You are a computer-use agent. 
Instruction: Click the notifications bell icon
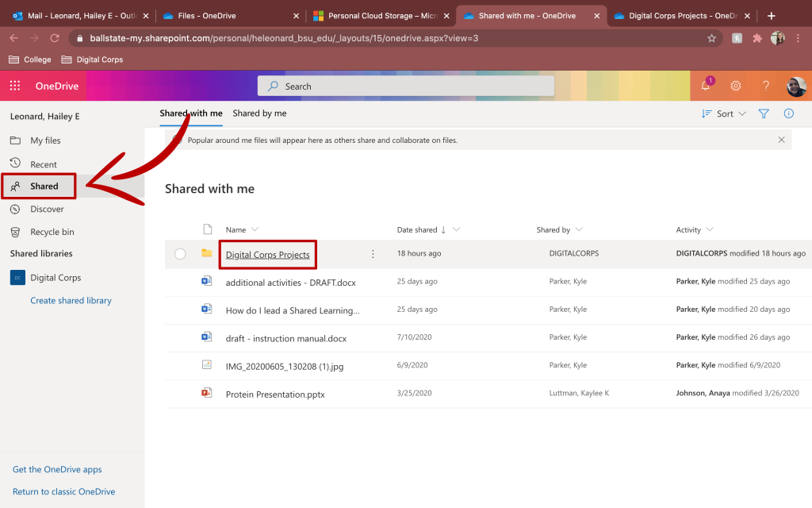click(705, 86)
